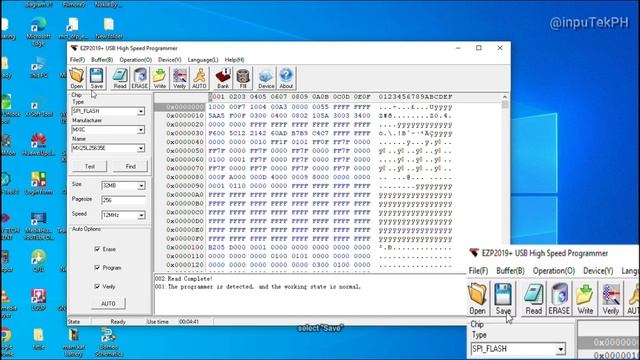Click the Save floppy icon below the Buffer menu

[x=97, y=78]
